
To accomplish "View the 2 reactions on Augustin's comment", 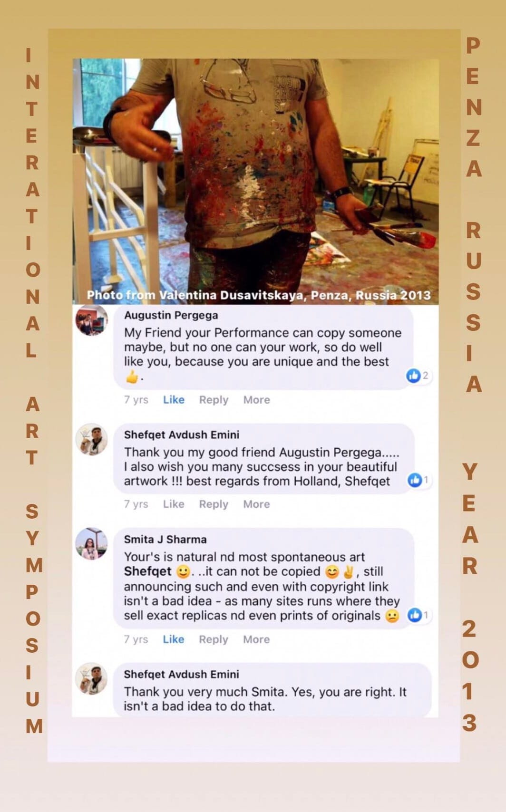I will (x=418, y=376).
